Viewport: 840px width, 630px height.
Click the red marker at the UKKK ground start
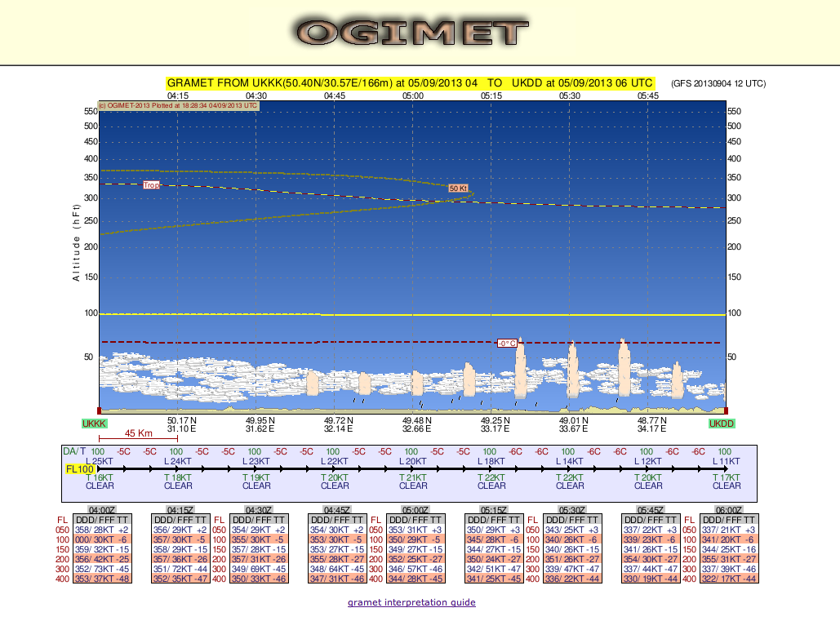tap(99, 410)
